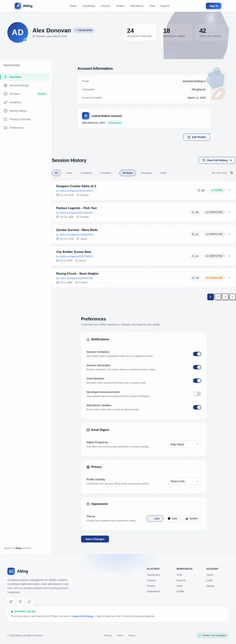Filter sessions by Tester role
236x644 pixels.
coord(163,173)
